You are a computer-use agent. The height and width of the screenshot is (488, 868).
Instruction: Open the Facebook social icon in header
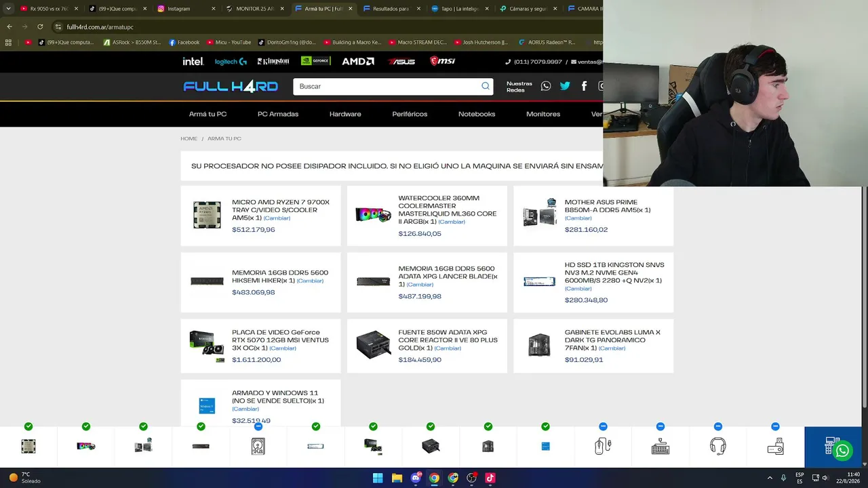point(584,86)
